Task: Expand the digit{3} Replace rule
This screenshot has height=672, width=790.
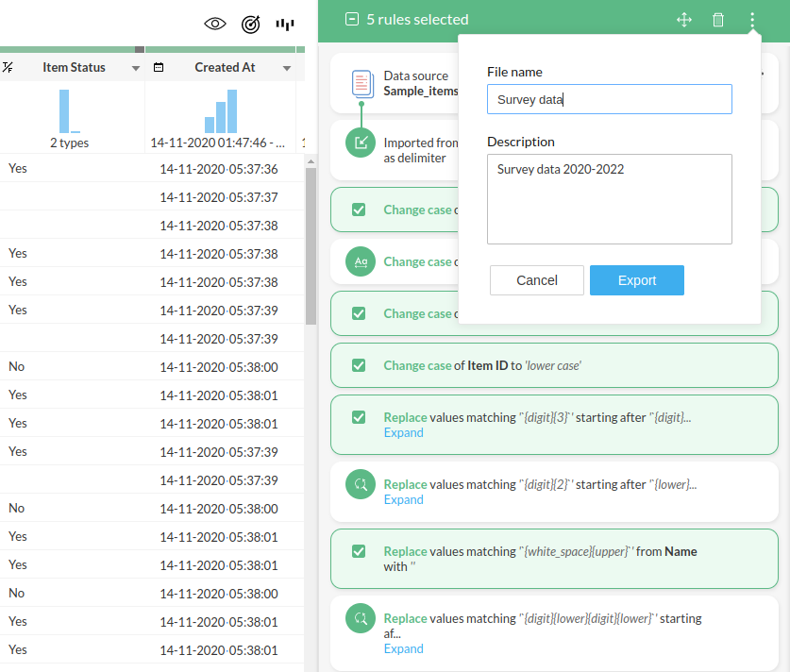Action: pos(403,433)
